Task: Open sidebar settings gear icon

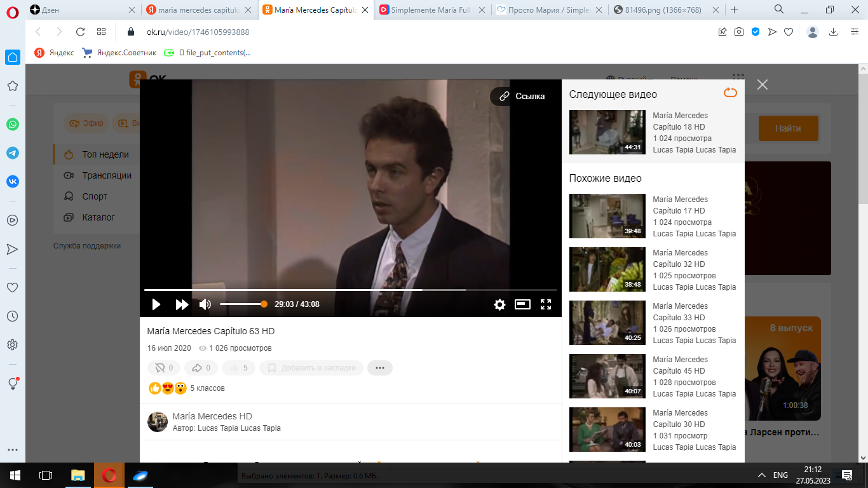Action: click(x=12, y=345)
